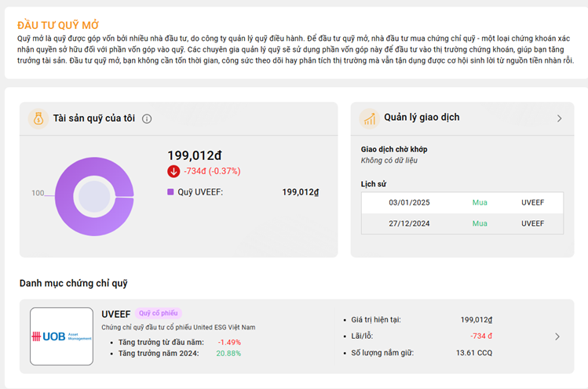Click the -734đ (-0.37%) change text
The width and height of the screenshot is (588, 389).
(x=212, y=171)
